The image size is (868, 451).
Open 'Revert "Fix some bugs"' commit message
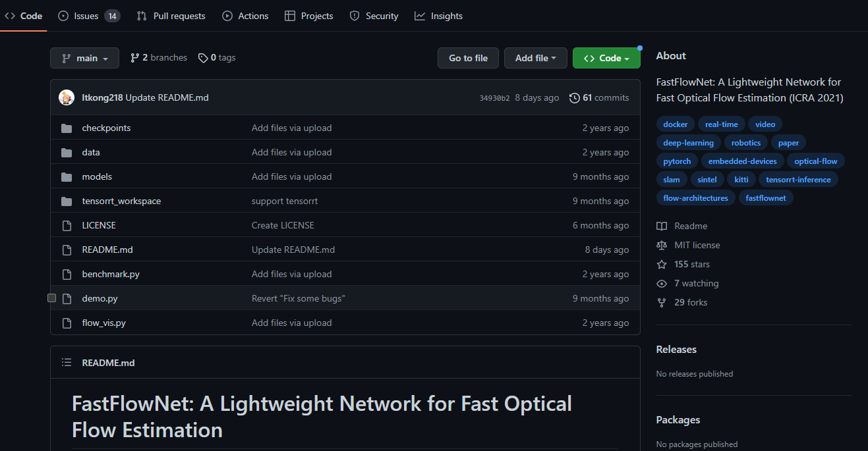coord(299,298)
